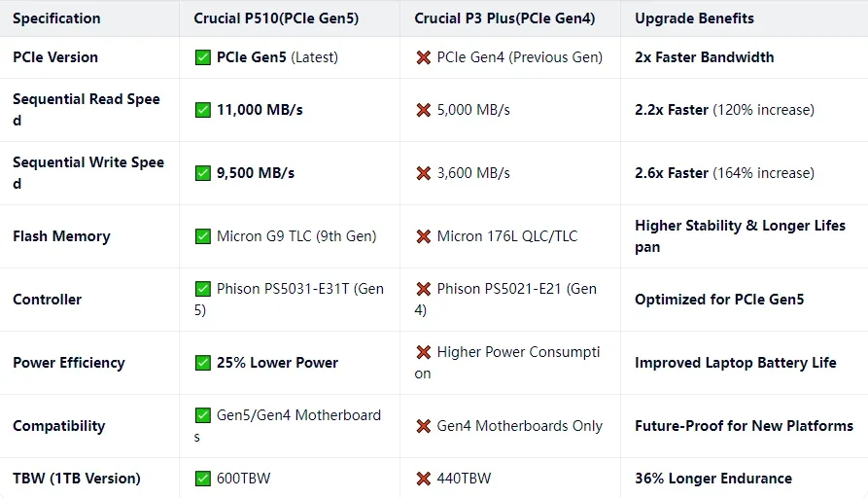Select the Crucial P3 Plus(PCIe Gen4) header
This screenshot has width=868, height=498.
[x=504, y=18]
